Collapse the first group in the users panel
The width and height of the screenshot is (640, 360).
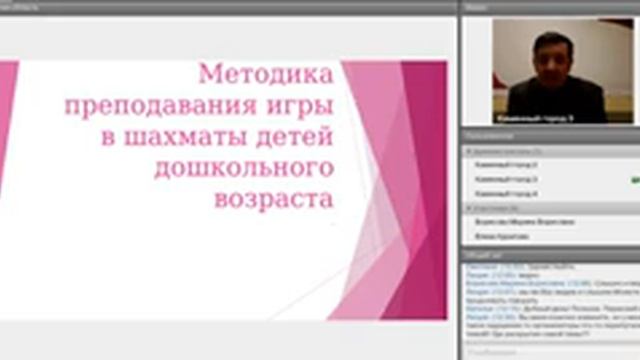coord(469,151)
